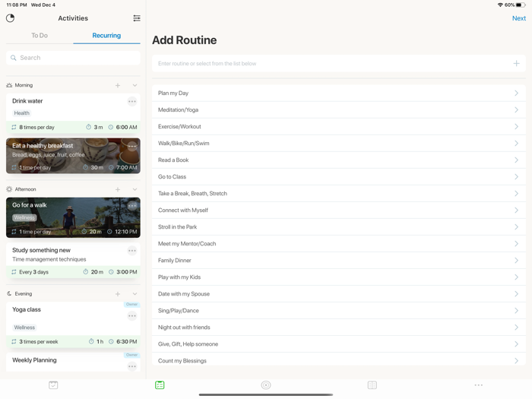Open chevron for Take a Break row

point(516,193)
